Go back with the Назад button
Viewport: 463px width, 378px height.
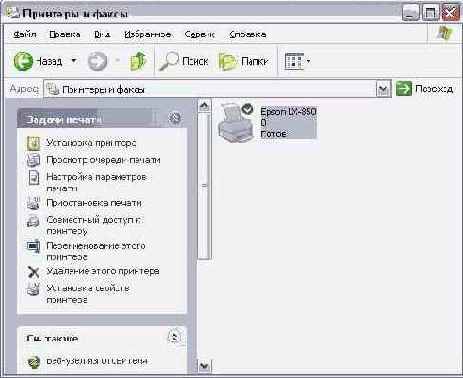[38, 61]
